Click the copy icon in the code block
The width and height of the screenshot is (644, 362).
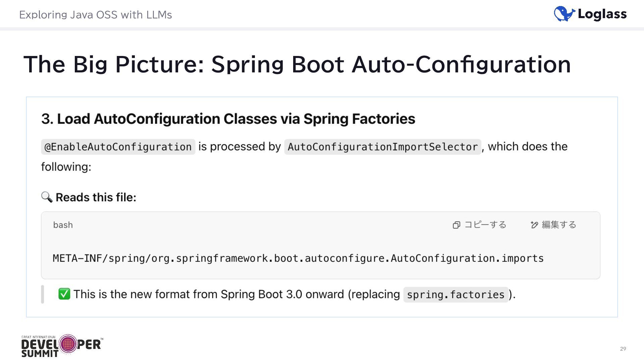pyautogui.click(x=456, y=225)
